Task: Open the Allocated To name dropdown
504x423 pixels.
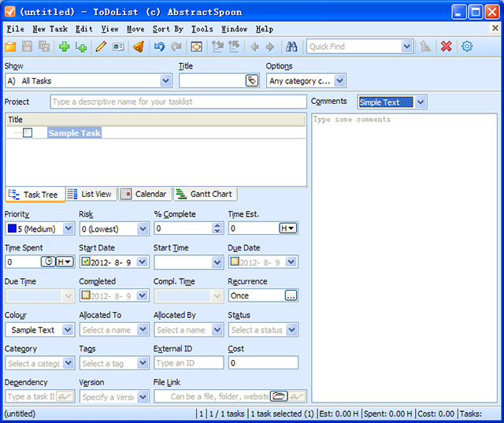Action: click(143, 329)
